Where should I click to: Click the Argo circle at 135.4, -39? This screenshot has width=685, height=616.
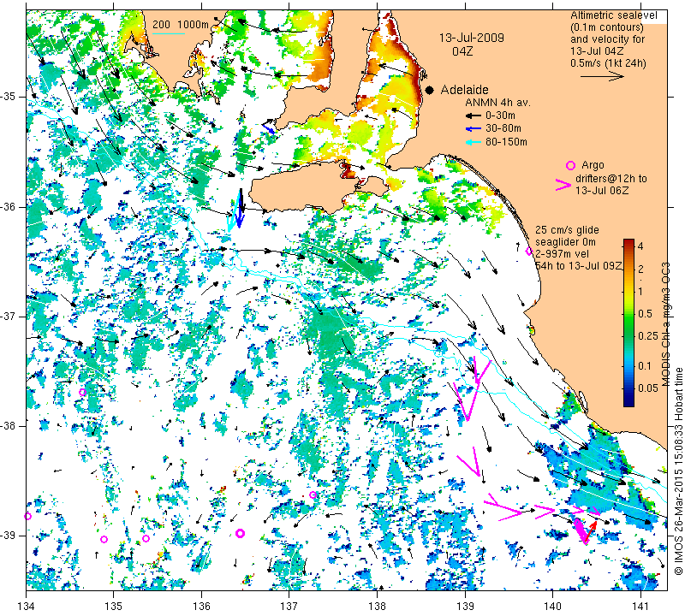pyautogui.click(x=146, y=538)
